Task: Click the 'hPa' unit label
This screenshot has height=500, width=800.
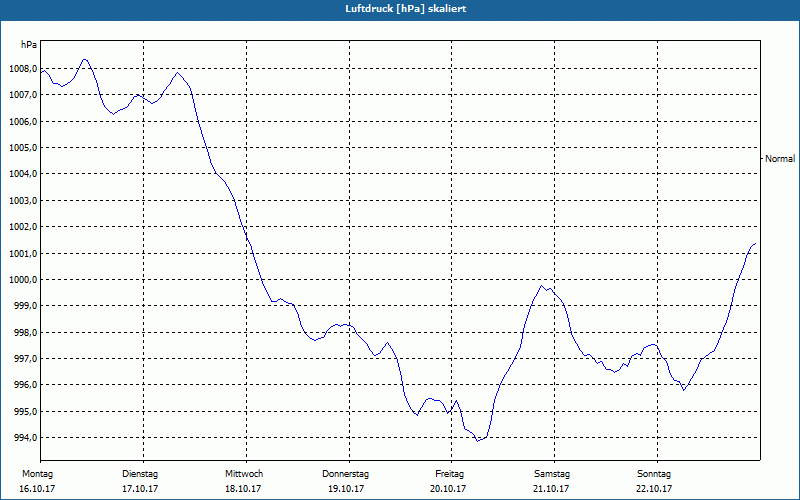Action: click(x=29, y=45)
